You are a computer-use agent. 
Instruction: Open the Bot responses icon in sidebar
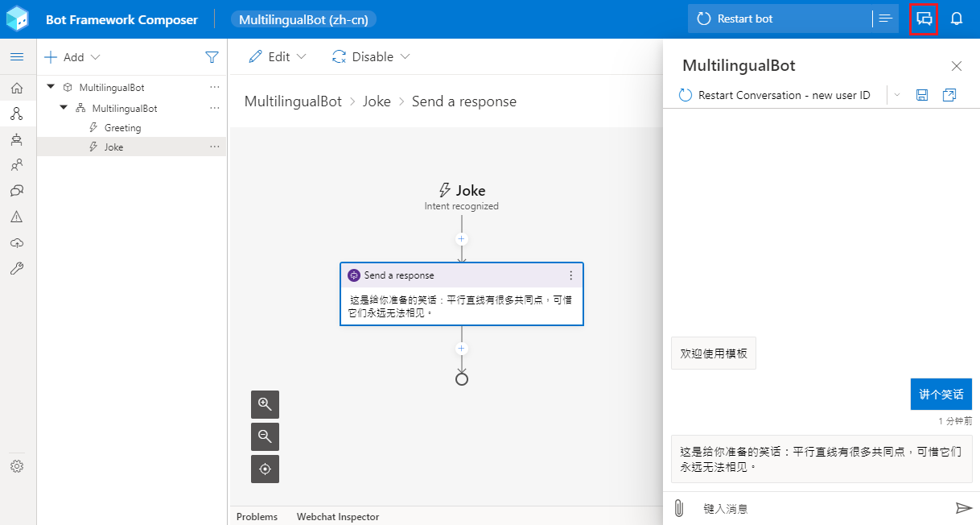click(x=17, y=191)
